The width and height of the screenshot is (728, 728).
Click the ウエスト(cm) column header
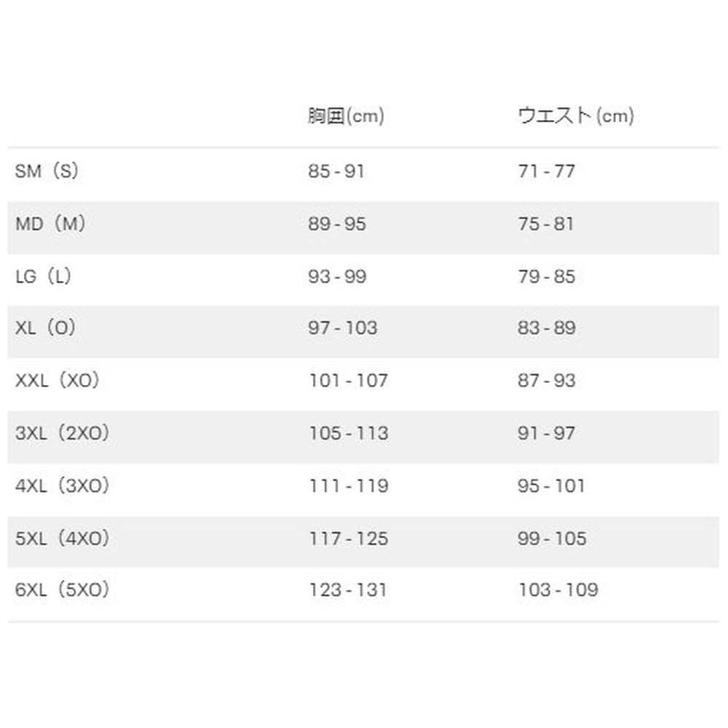[575, 116]
